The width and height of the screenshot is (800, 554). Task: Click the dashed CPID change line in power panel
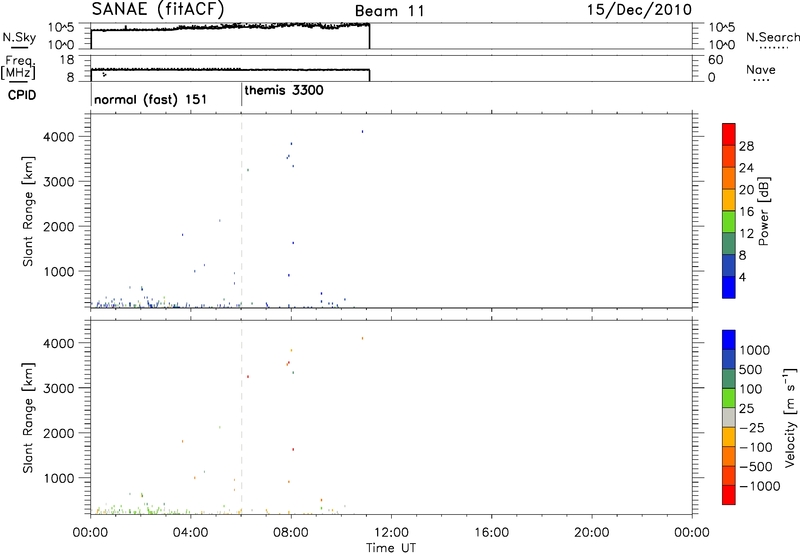pyautogui.click(x=241, y=211)
